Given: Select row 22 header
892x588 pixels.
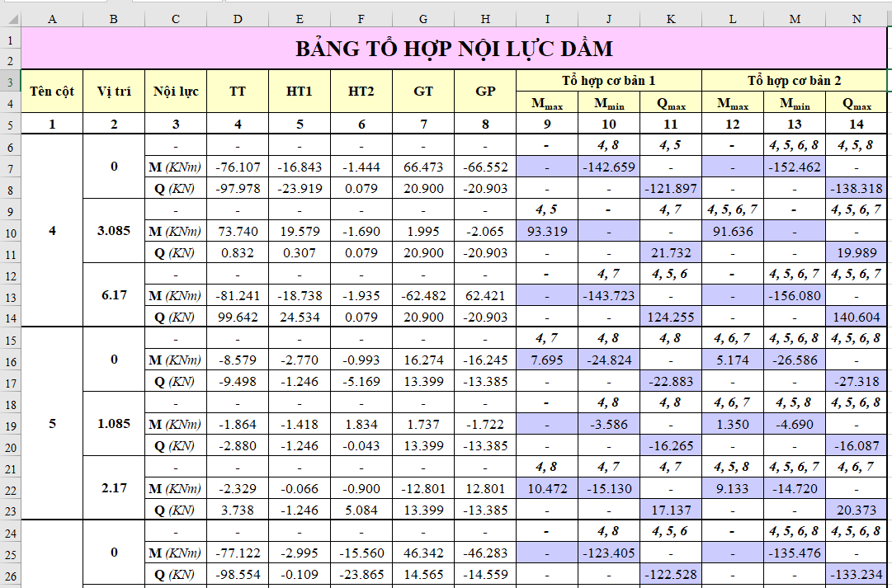Looking at the screenshot, I should click(11, 489).
